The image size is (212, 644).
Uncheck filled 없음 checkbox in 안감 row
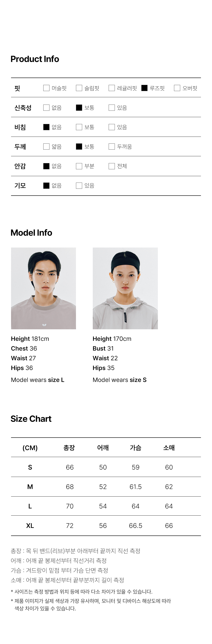coord(46,166)
